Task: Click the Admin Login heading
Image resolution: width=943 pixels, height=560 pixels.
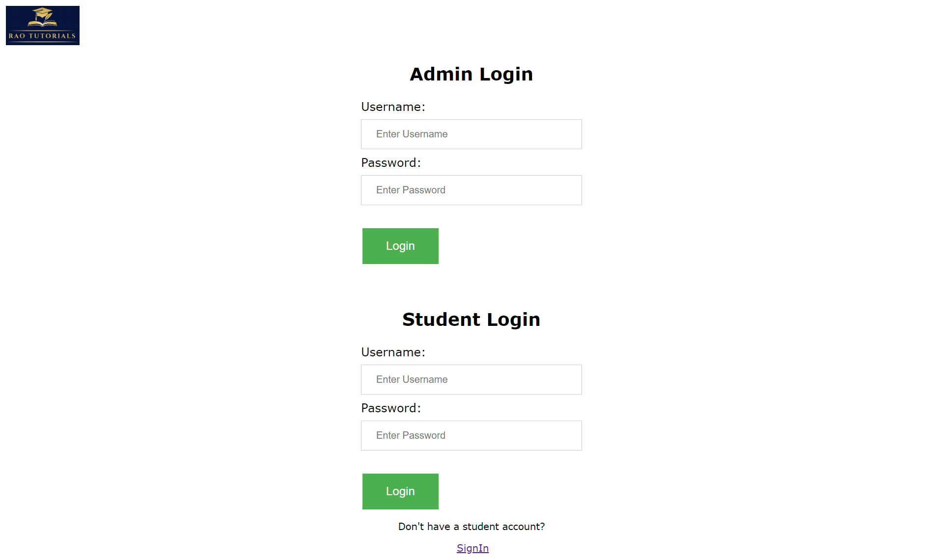Action: click(x=471, y=74)
